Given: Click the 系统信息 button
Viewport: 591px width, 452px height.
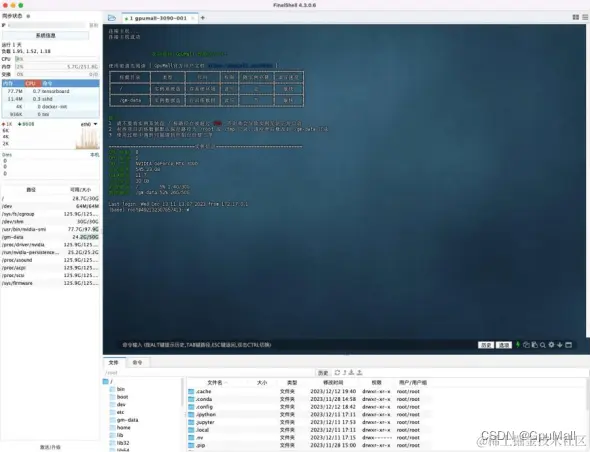Looking at the screenshot, I should [46, 35].
